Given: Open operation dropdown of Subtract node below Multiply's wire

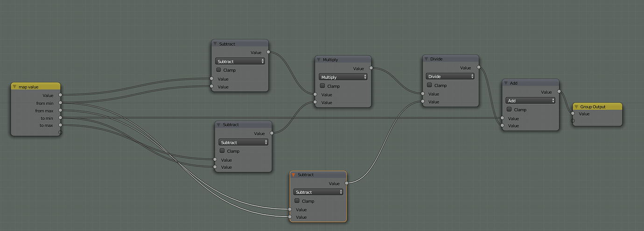Looking at the screenshot, I should coord(243,142).
